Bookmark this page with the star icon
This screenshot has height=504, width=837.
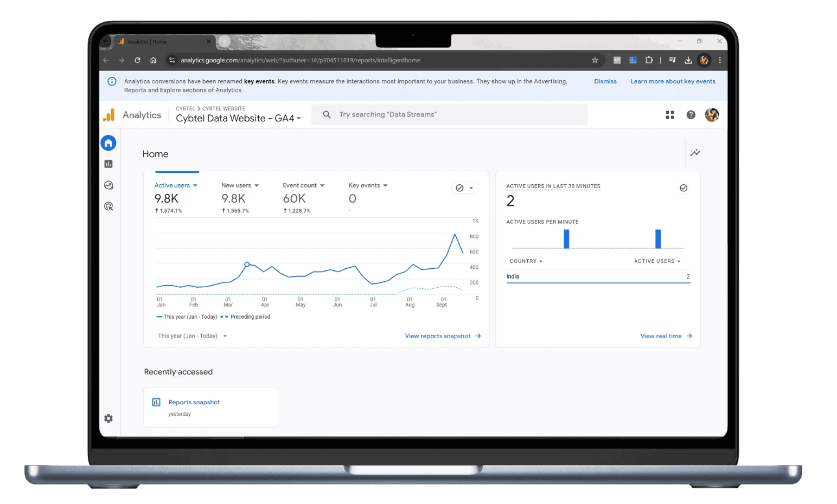point(595,60)
